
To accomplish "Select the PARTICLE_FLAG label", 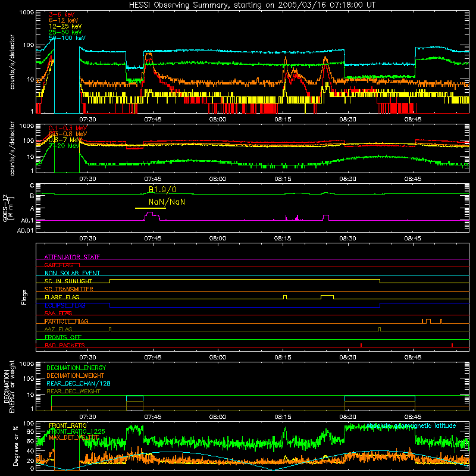I will click(x=67, y=321).
